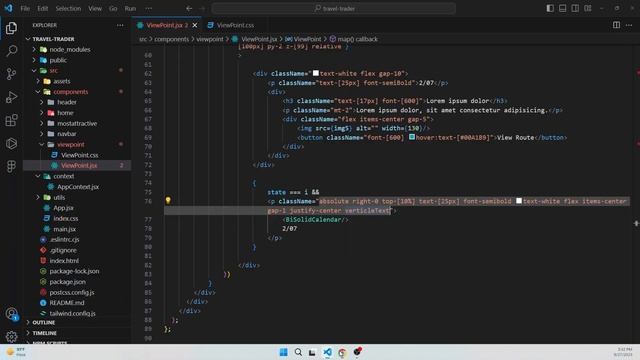Open Run and Debug view
The width and height of the screenshot is (640, 360).
pos(11,97)
